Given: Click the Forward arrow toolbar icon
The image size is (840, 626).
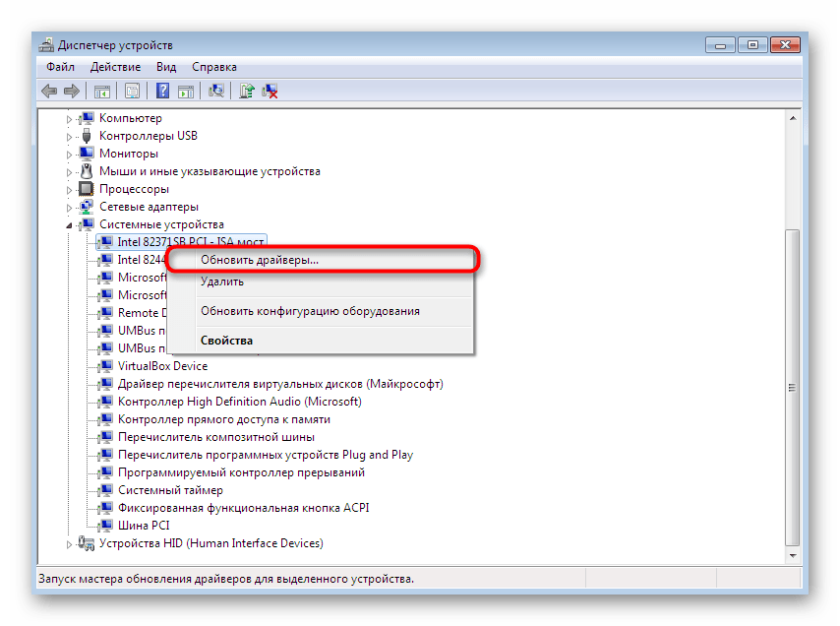Looking at the screenshot, I should coord(71,91).
